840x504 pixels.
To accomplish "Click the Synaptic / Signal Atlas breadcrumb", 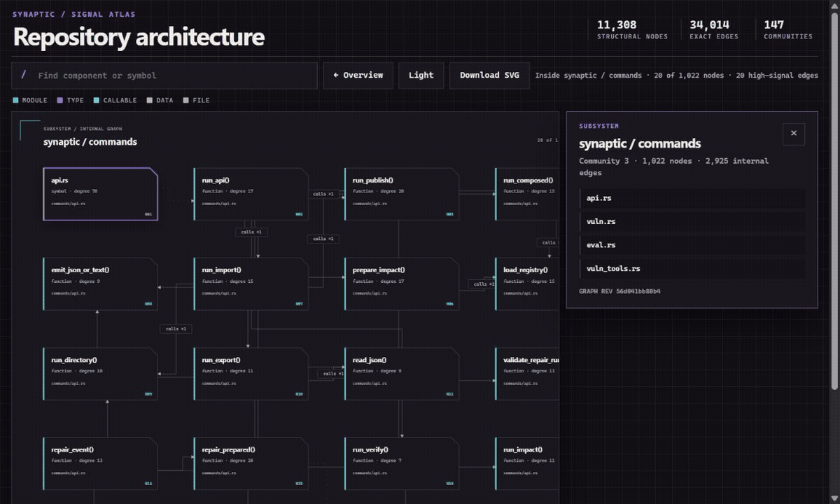I will tap(74, 14).
